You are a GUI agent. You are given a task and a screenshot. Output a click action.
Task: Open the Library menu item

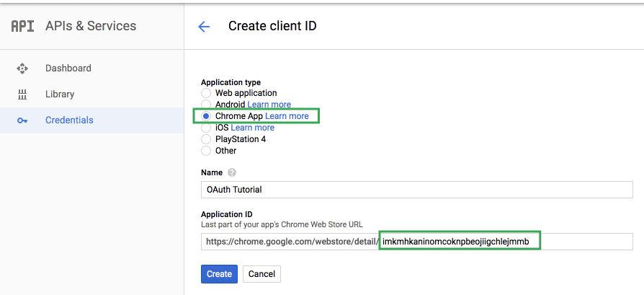[x=60, y=94]
